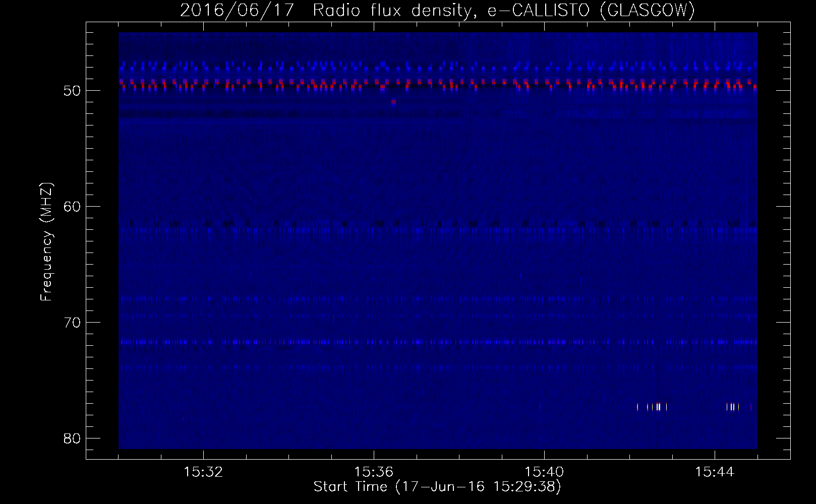Click the time tick label '15:40'
816x504 pixels.
click(544, 472)
